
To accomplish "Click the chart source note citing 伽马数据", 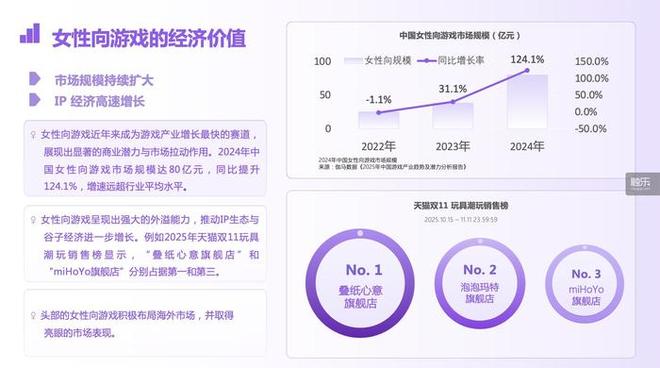I will click(392, 167).
